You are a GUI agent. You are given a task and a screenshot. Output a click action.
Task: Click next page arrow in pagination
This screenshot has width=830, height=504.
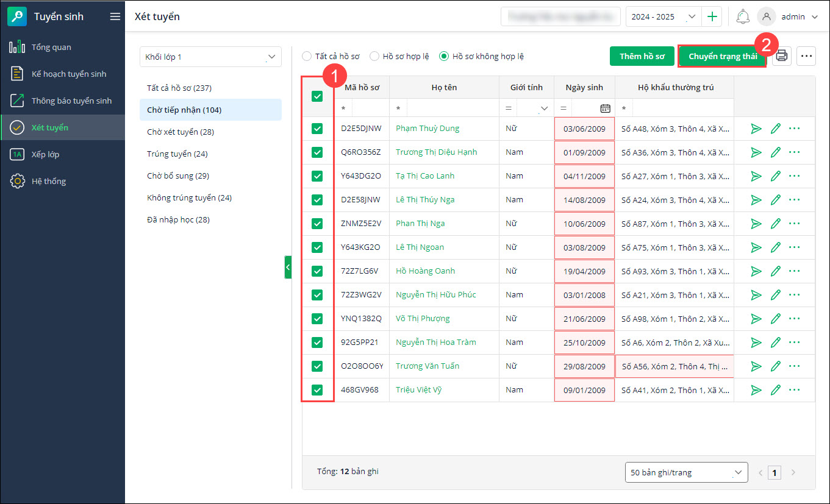(x=793, y=472)
